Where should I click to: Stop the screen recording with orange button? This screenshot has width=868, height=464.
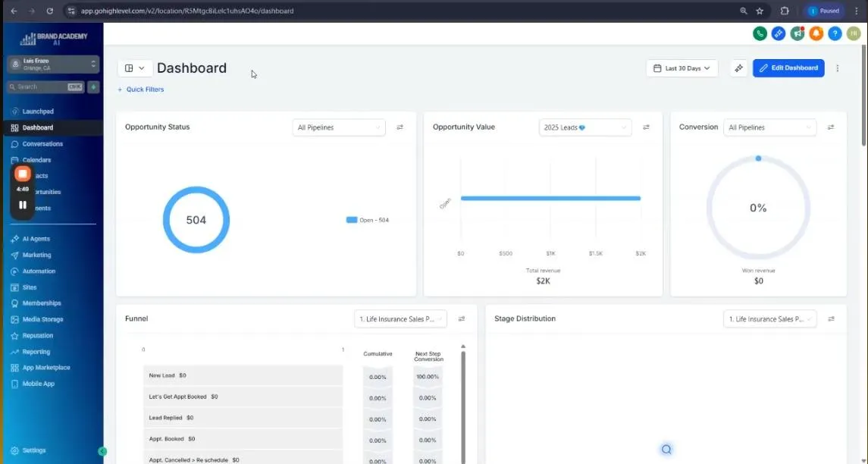23,174
